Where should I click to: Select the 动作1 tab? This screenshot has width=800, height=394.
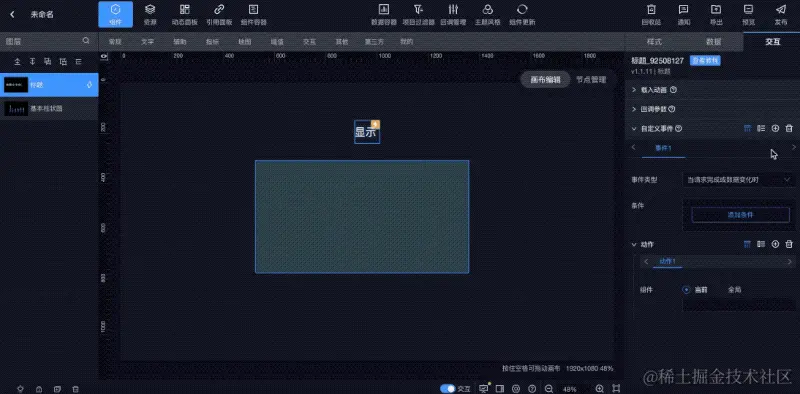pos(667,261)
